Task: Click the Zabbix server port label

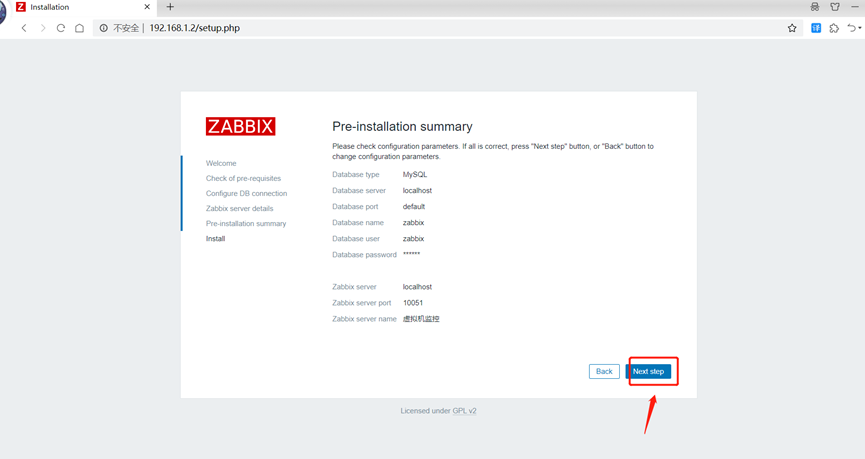Action: coord(361,303)
